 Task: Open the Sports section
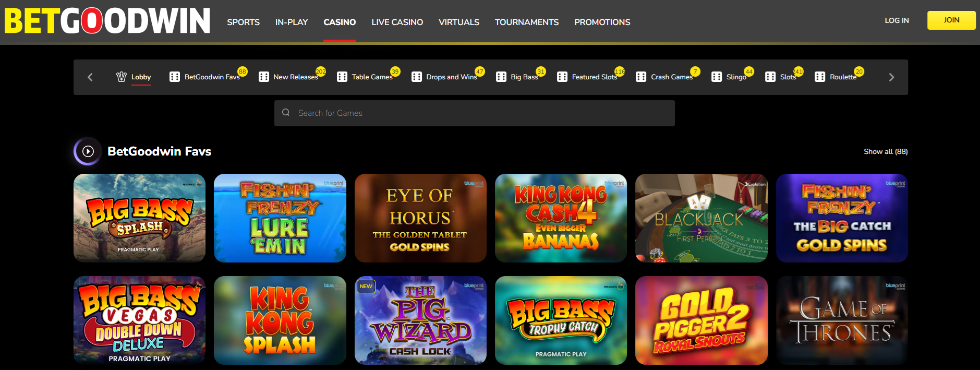[x=243, y=22]
